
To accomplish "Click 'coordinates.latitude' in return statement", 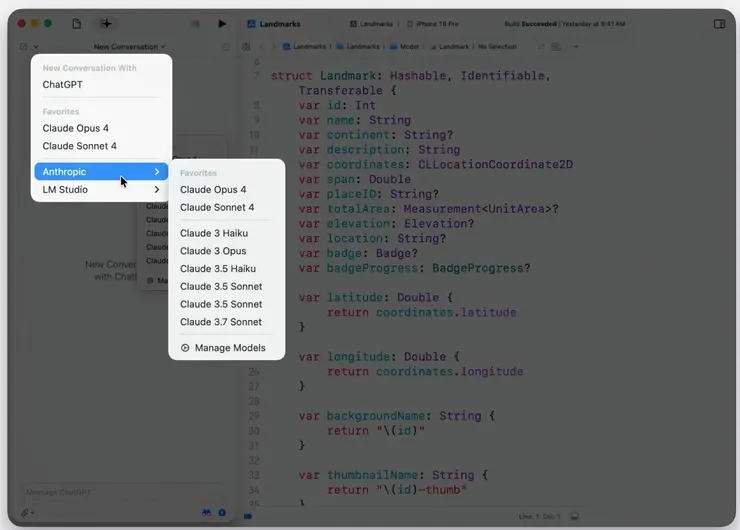I will pyautogui.click(x=446, y=312).
